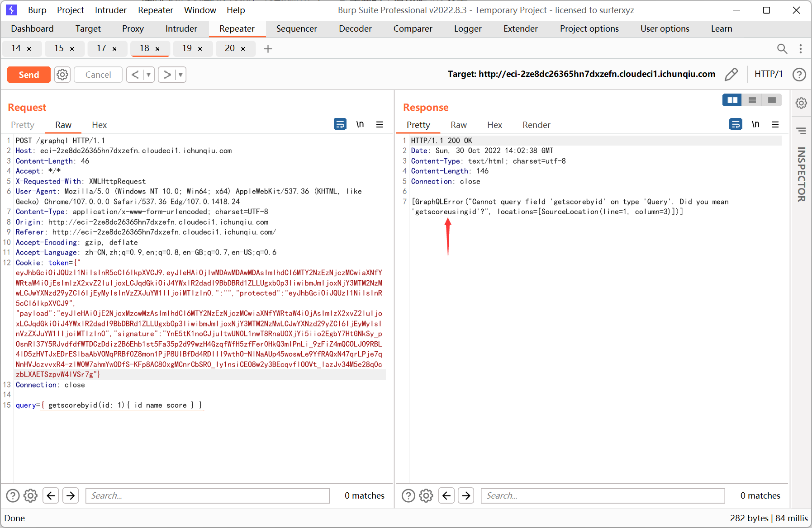Toggle request line wrap icon
This screenshot has width=812, height=528.
(x=340, y=124)
